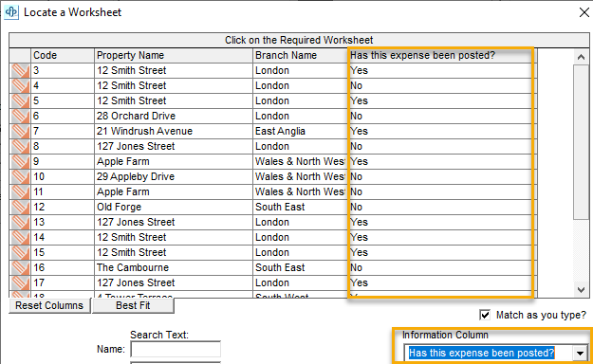Click the worksheet icon for code 15

click(20, 252)
